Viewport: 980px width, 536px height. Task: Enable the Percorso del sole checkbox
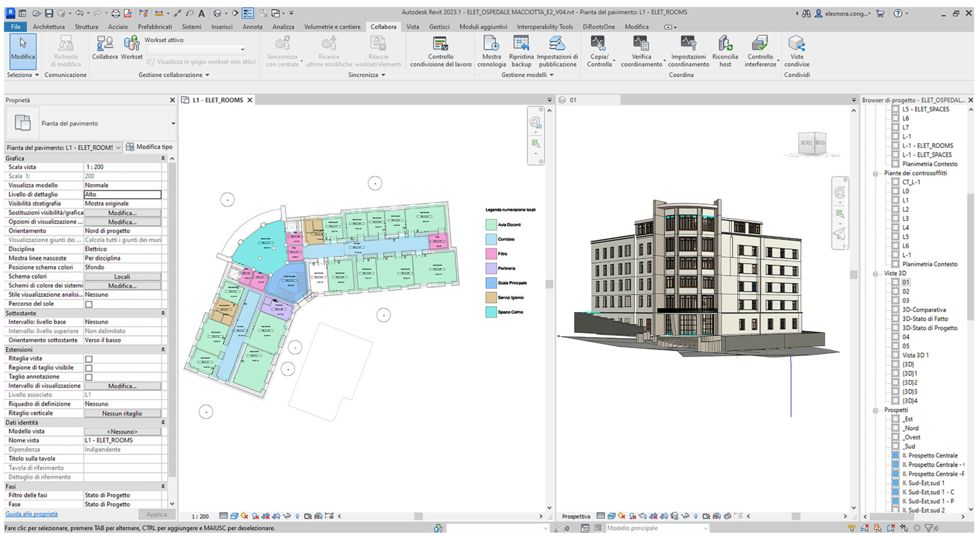coord(89,304)
